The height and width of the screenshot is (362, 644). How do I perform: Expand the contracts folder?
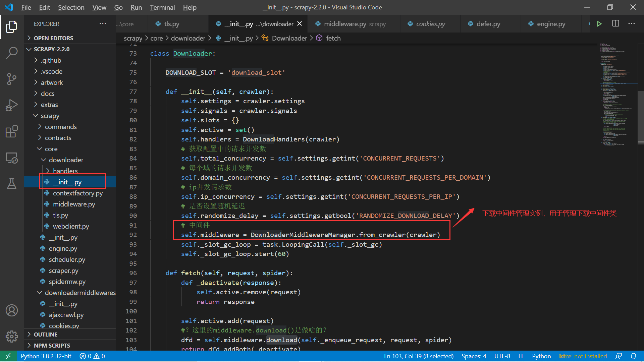click(70, 138)
